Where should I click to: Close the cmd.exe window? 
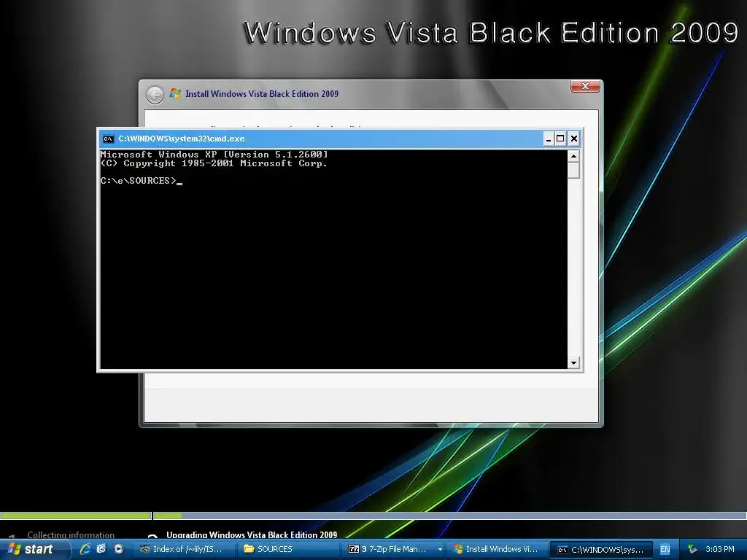(x=574, y=139)
